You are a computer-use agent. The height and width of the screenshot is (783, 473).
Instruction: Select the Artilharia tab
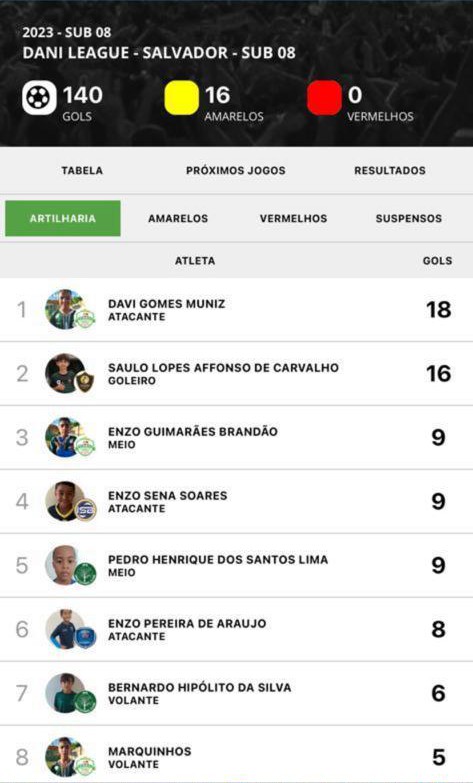63,218
